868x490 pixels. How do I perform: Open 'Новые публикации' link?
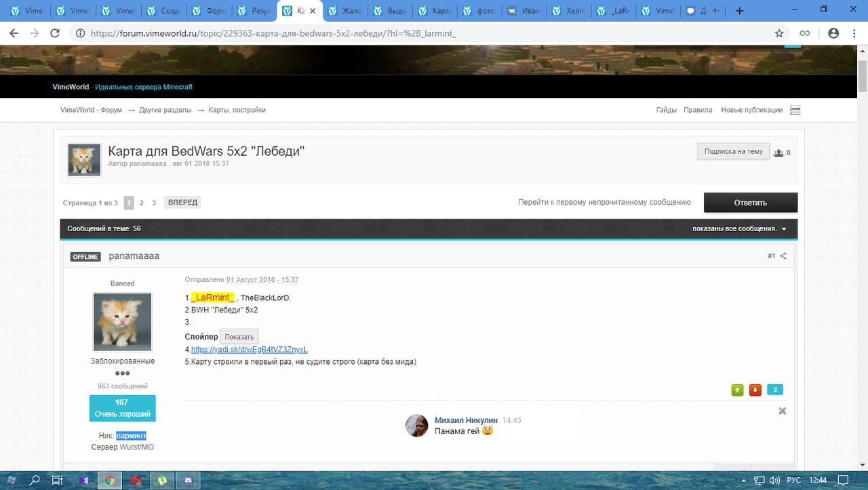tap(751, 110)
